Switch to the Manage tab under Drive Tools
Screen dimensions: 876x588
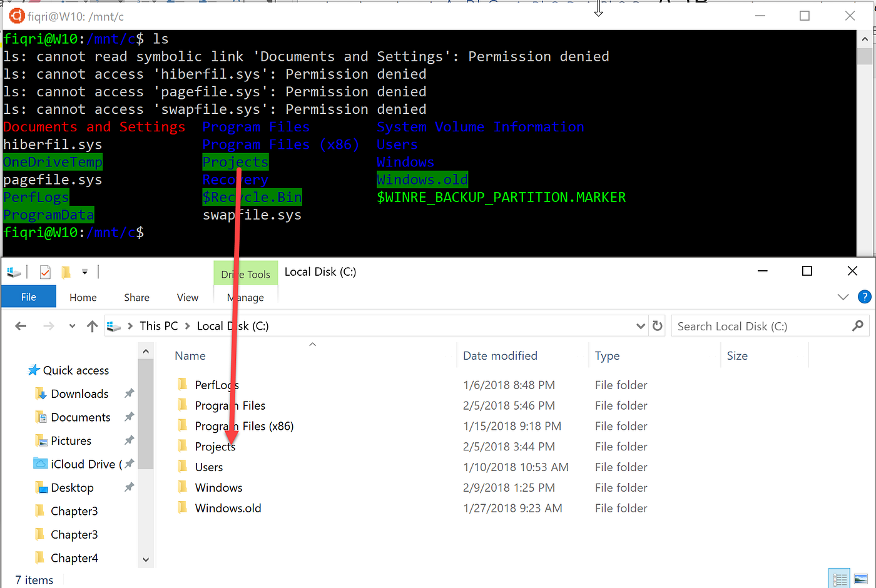[x=245, y=297]
